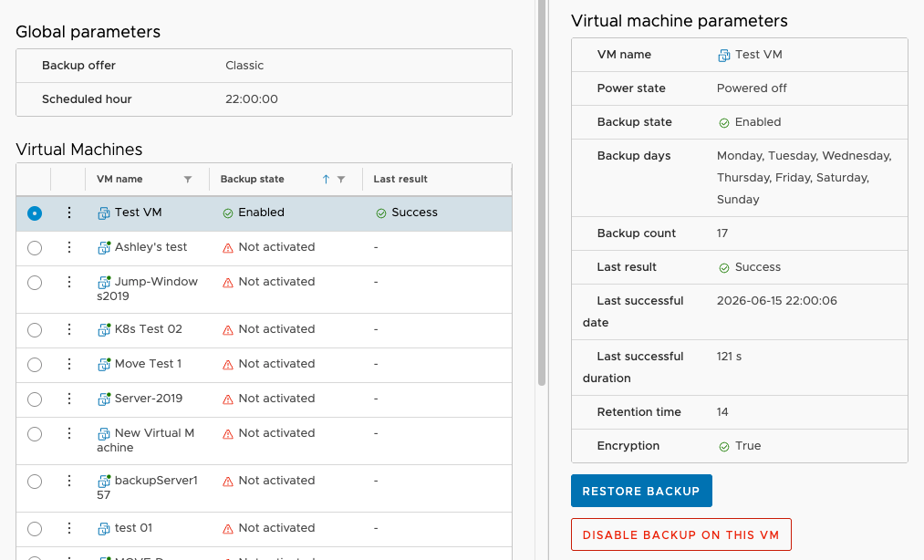Click the VM icon next to test 01

pos(104,529)
